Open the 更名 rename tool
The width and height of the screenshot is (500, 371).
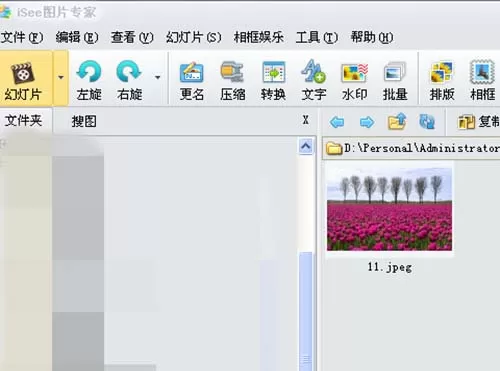click(x=192, y=81)
